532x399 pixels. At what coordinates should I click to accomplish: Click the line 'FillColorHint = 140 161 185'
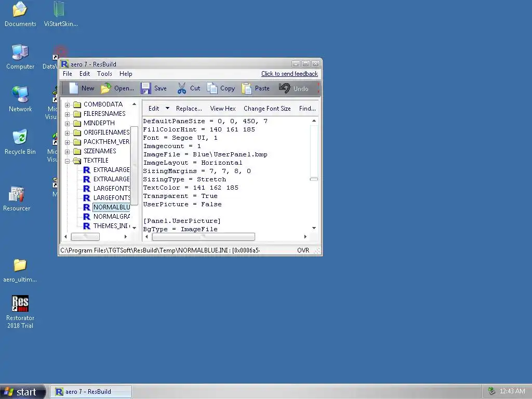pos(199,129)
